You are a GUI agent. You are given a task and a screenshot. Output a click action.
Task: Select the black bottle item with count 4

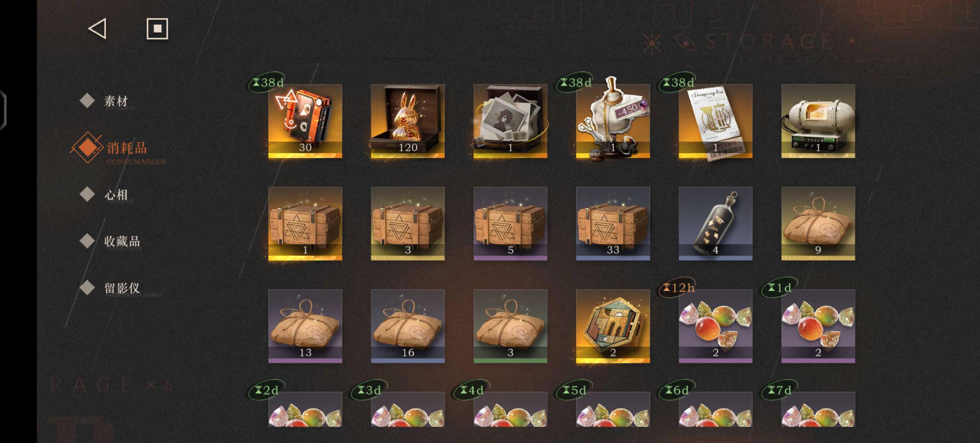(x=715, y=224)
